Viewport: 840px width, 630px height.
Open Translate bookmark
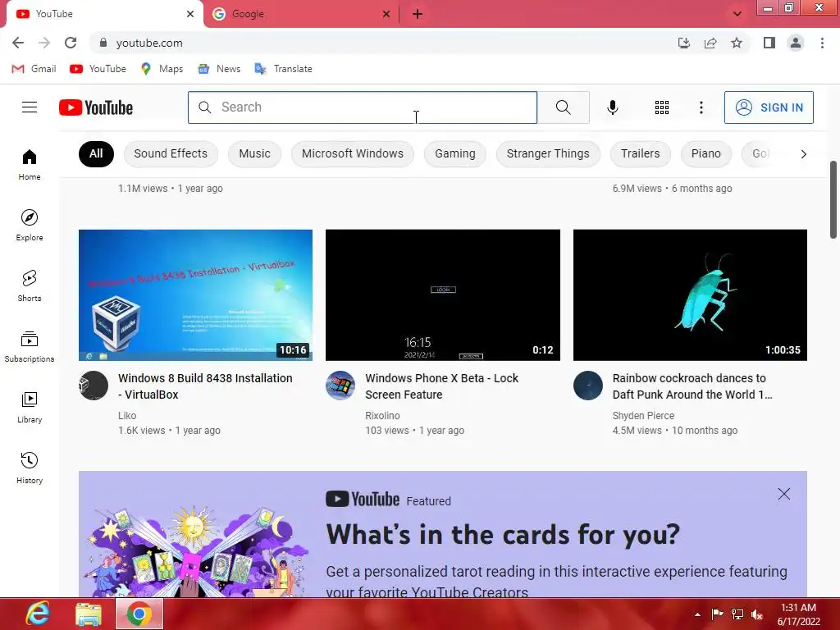coord(283,69)
